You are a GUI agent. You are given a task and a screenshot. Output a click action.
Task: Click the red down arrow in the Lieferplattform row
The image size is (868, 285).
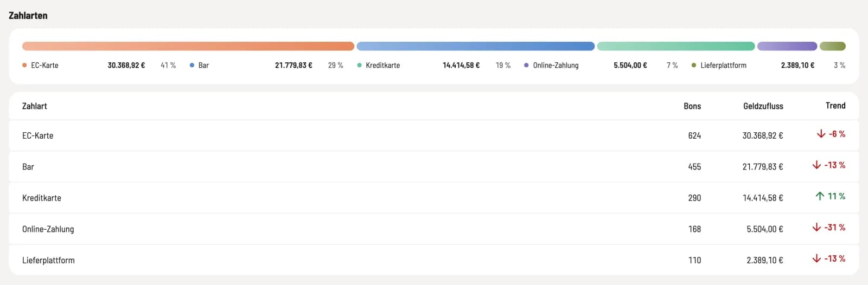pyautogui.click(x=816, y=258)
